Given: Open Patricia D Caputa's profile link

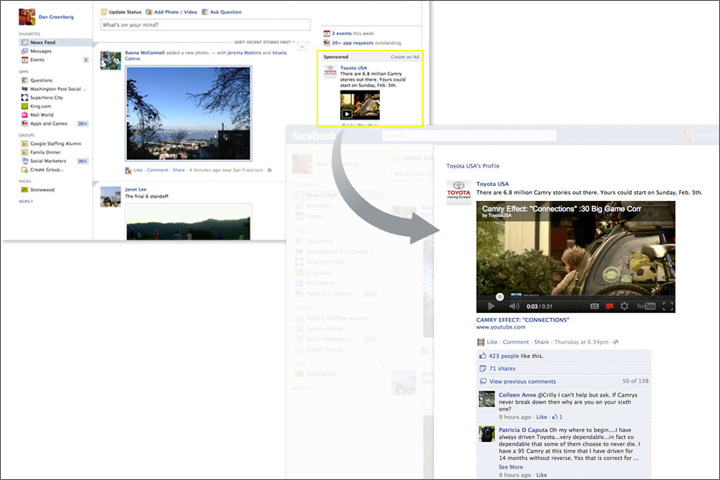Looking at the screenshot, I should tap(523, 430).
